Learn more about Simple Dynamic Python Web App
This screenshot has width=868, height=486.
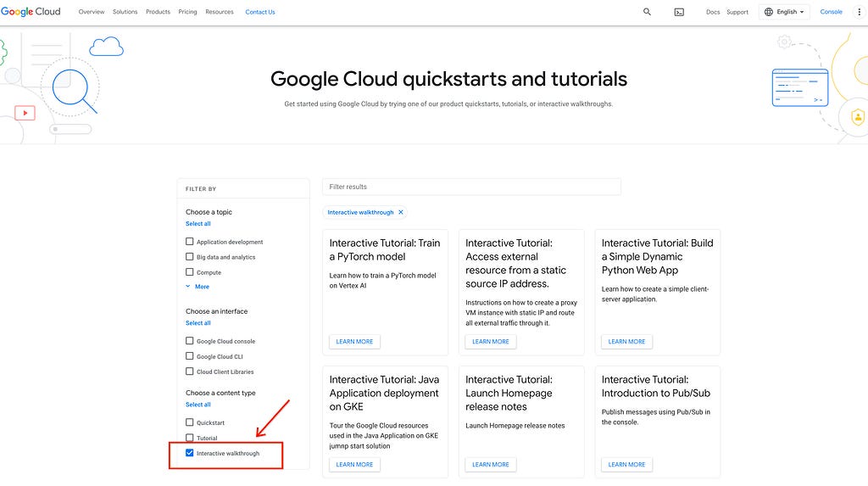tap(626, 341)
